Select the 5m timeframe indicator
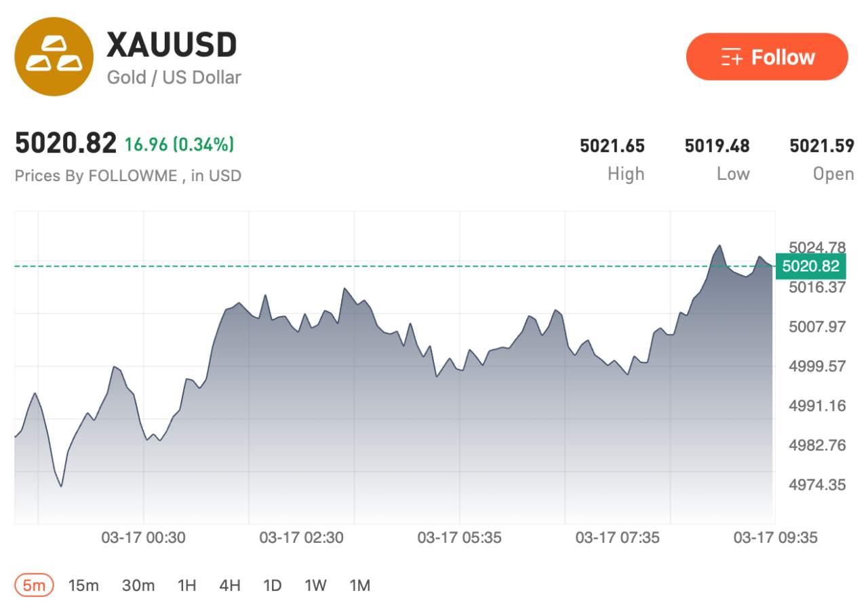Image resolution: width=868 pixels, height=610 pixels. click(x=32, y=584)
